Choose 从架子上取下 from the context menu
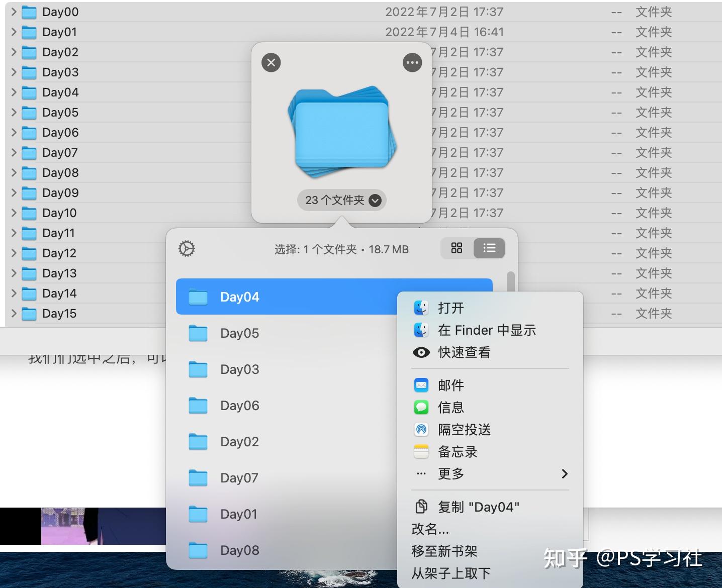Image resolution: width=722 pixels, height=588 pixels. point(490,573)
